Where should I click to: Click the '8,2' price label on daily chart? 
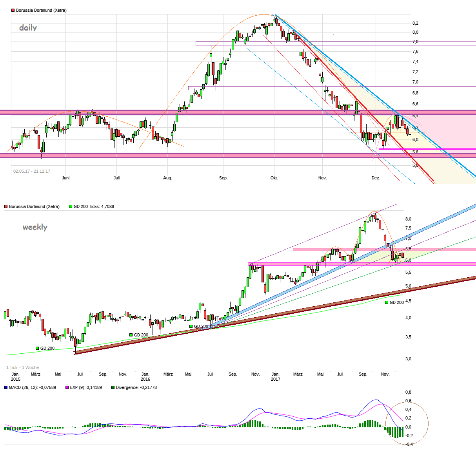(x=415, y=23)
